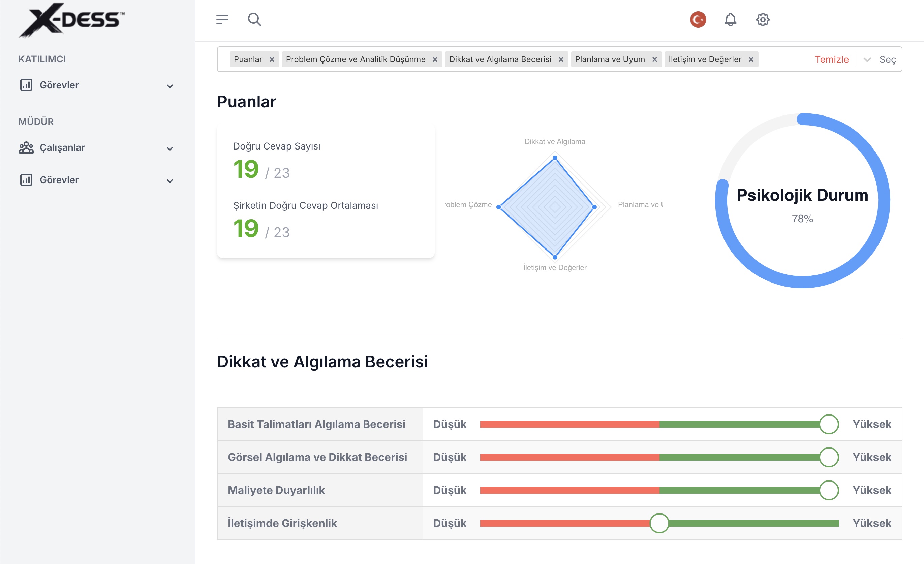Click the hamburger menu icon

click(222, 20)
